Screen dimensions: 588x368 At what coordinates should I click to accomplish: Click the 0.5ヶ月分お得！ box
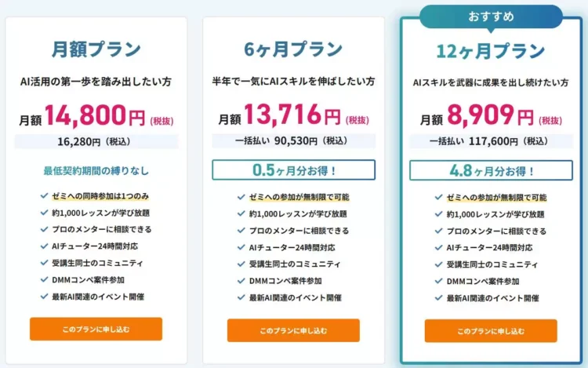coord(294,170)
